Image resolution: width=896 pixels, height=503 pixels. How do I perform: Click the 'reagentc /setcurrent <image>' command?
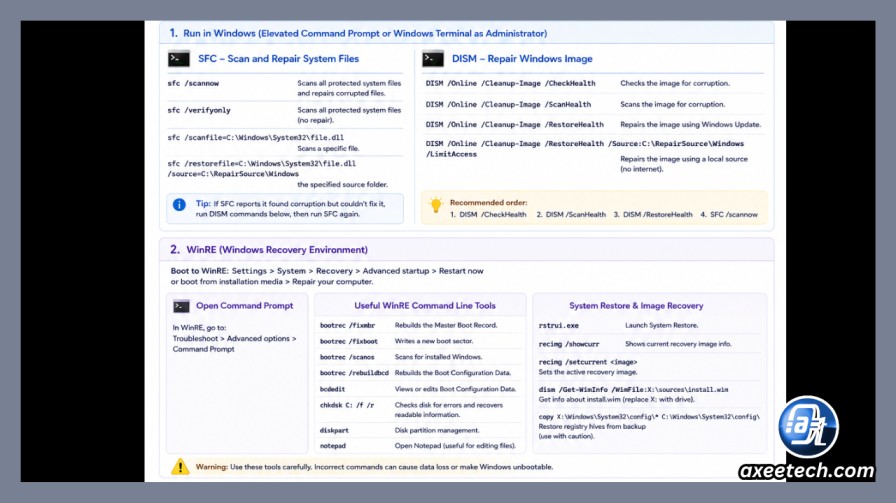coord(587,362)
